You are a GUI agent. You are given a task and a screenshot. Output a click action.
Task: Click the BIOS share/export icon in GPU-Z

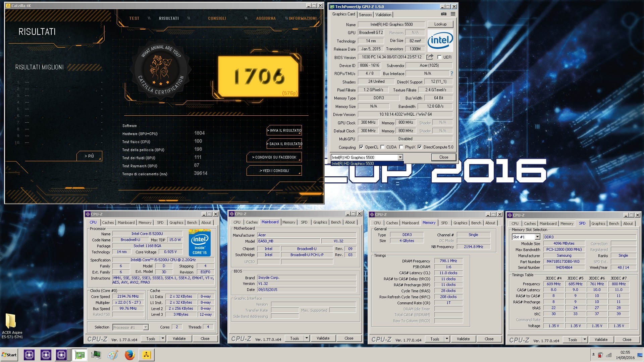click(430, 57)
